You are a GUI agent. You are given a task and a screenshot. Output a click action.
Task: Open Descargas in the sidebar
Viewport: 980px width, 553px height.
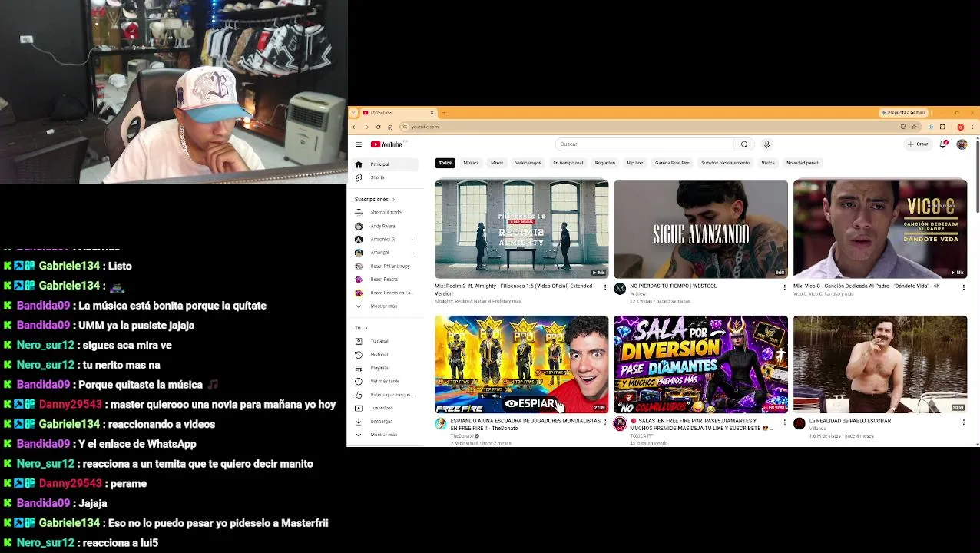pos(382,422)
